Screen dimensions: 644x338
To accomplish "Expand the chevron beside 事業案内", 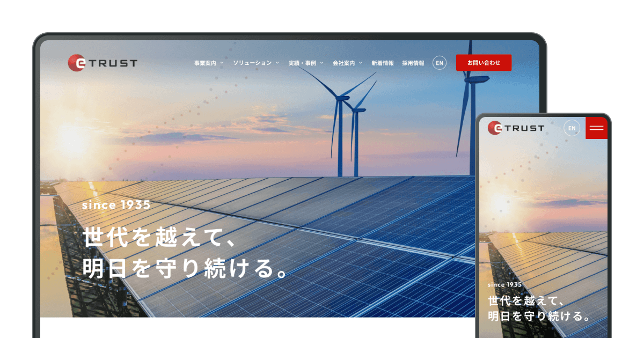I will [x=222, y=63].
